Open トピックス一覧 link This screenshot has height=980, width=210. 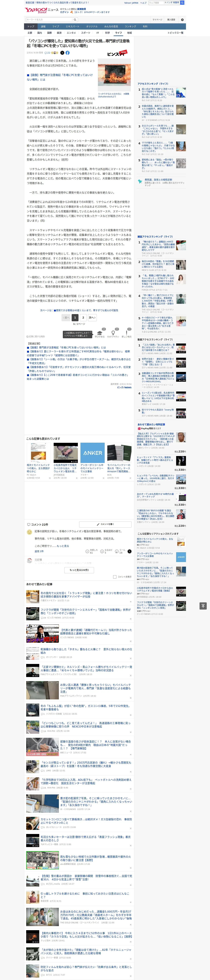[175, 33]
